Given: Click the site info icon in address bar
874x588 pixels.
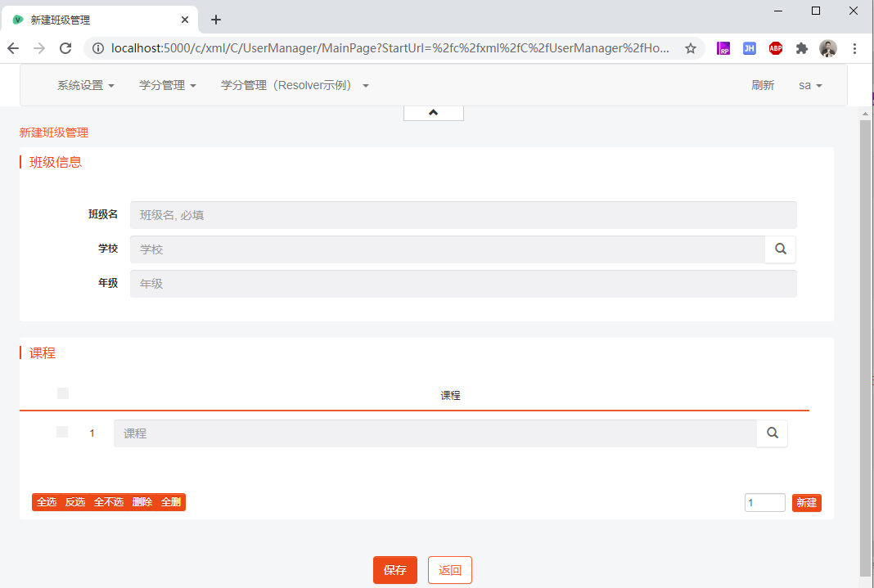Looking at the screenshot, I should [x=98, y=48].
